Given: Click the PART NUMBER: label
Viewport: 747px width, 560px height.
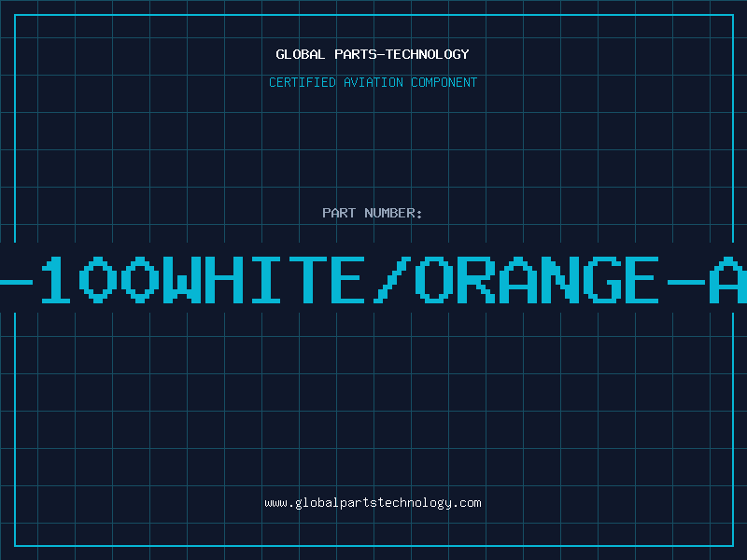Looking at the screenshot, I should pyautogui.click(x=373, y=213).
